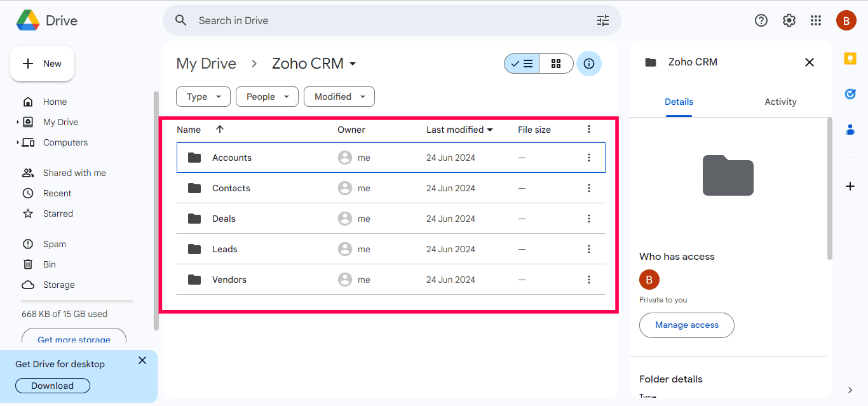
Task: Open the Modified filter dropdown
Action: click(x=339, y=97)
